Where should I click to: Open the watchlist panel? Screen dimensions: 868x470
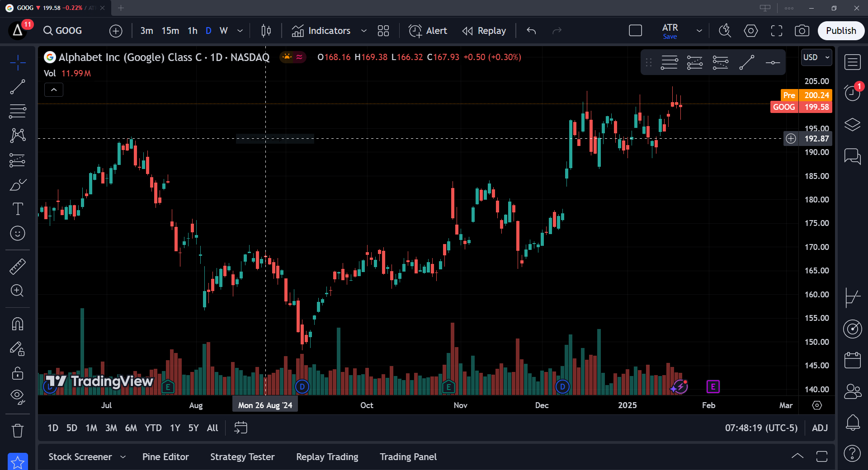853,62
